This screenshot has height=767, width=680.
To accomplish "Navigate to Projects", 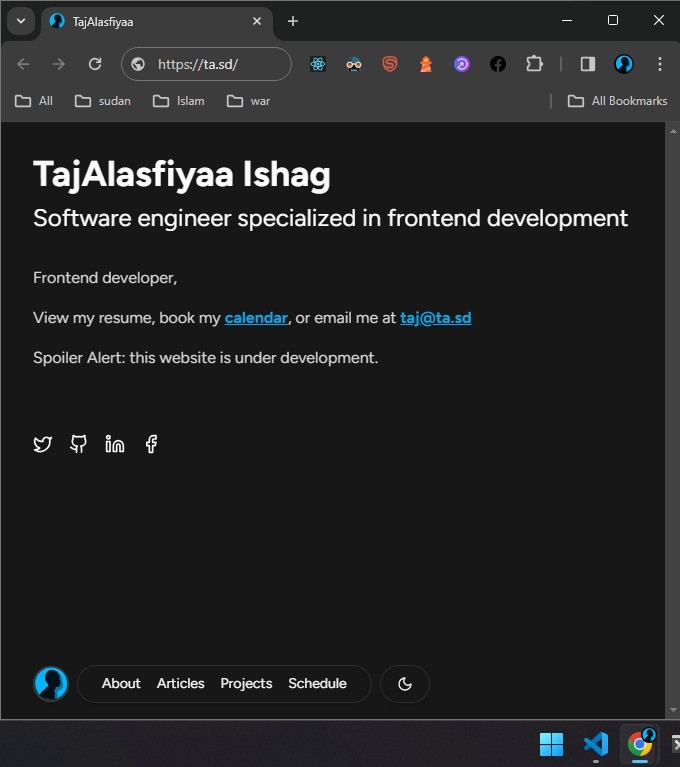I will (x=246, y=683).
